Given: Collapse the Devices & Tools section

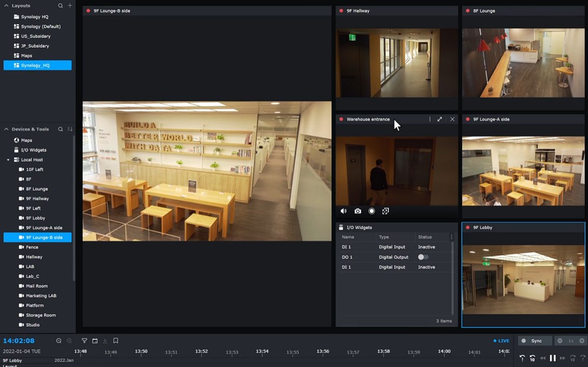Looking at the screenshot, I should pos(6,129).
